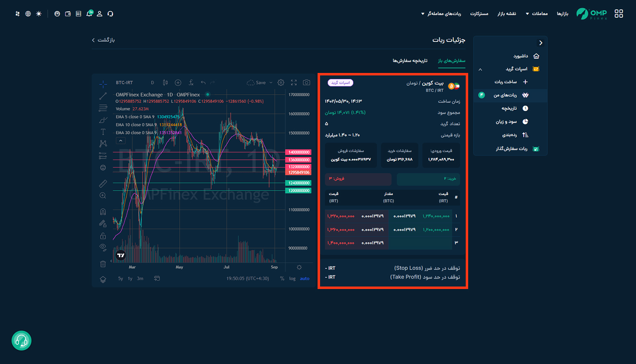
Task: Toggle magnet mode on chart
Action: [103, 212]
